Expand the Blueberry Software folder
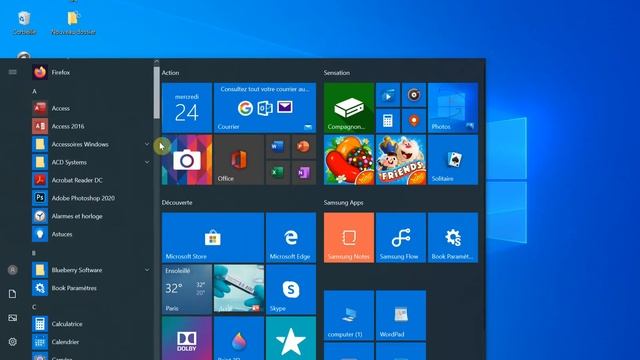The image size is (640, 360). [x=91, y=270]
